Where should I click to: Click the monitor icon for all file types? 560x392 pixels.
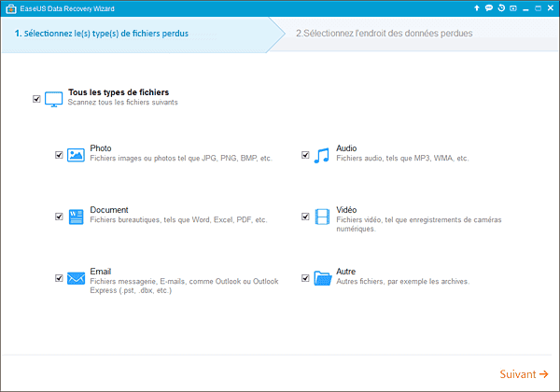53,99
